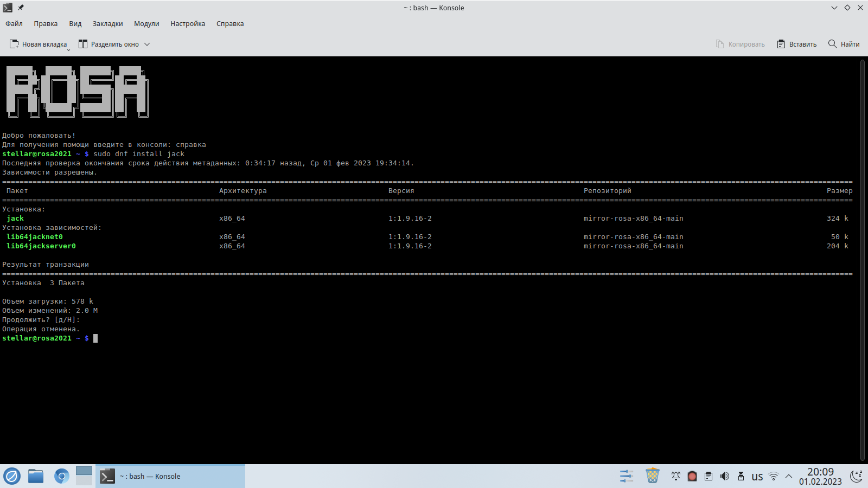Screen dimensions: 868x488
Task: Click the "324 k" size value
Action: [838, 219]
